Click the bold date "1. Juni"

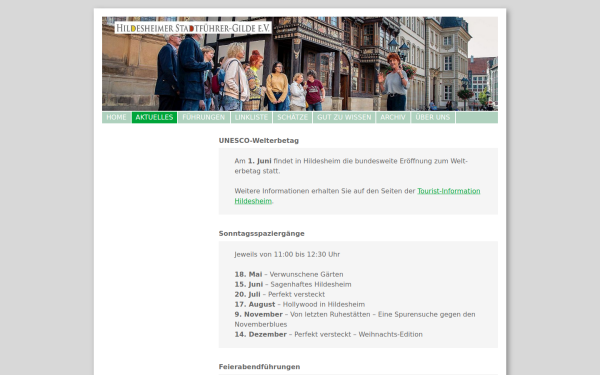[259, 161]
